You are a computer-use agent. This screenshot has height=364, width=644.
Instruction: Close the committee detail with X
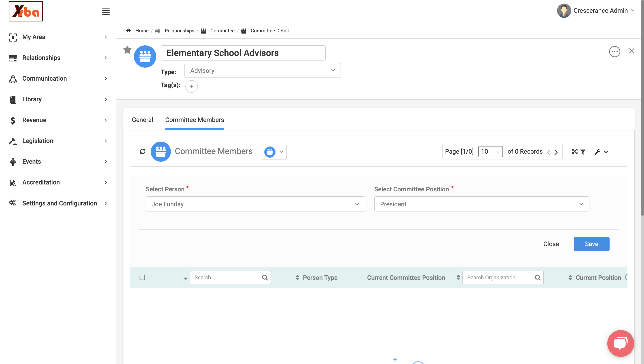(631, 51)
